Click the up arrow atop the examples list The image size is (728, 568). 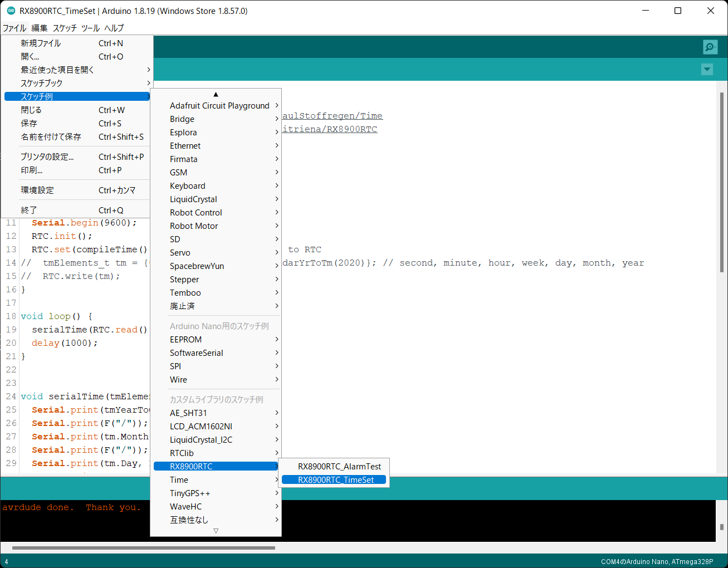216,94
